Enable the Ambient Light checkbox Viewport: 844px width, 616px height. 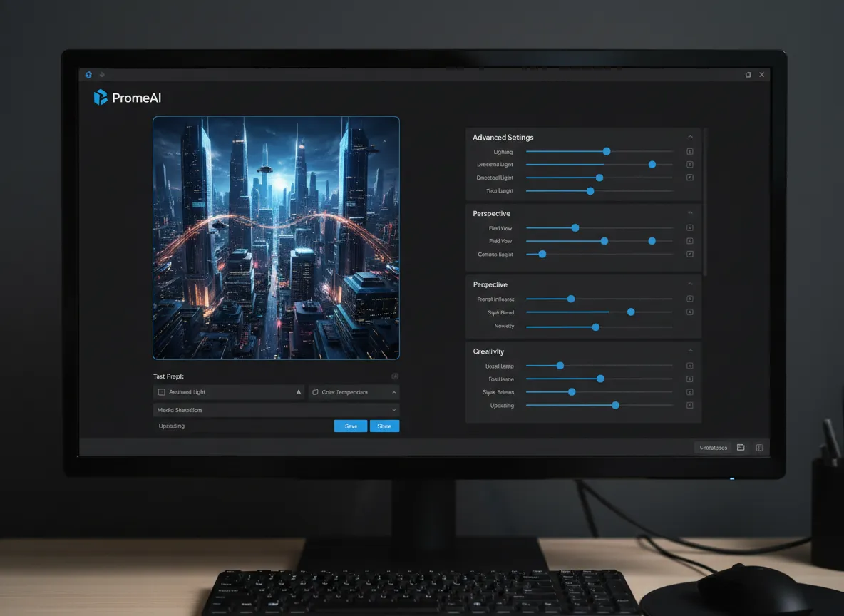[162, 392]
